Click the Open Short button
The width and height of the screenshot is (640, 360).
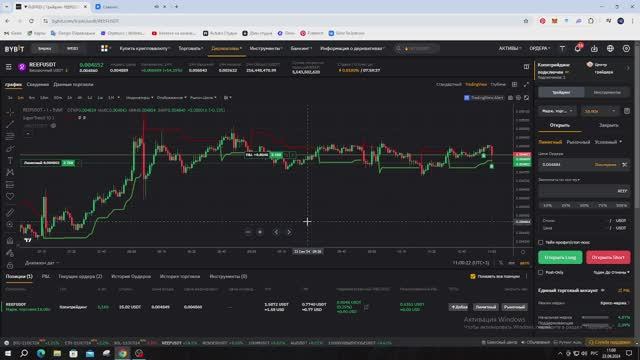608,258
